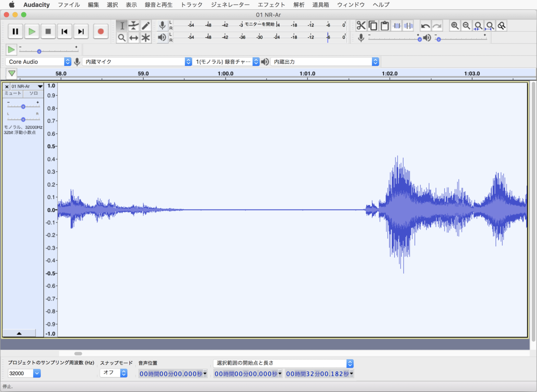Viewport: 537px width, 392px height.
Task: Pause playback with the Pause button
Action: [x=15, y=31]
